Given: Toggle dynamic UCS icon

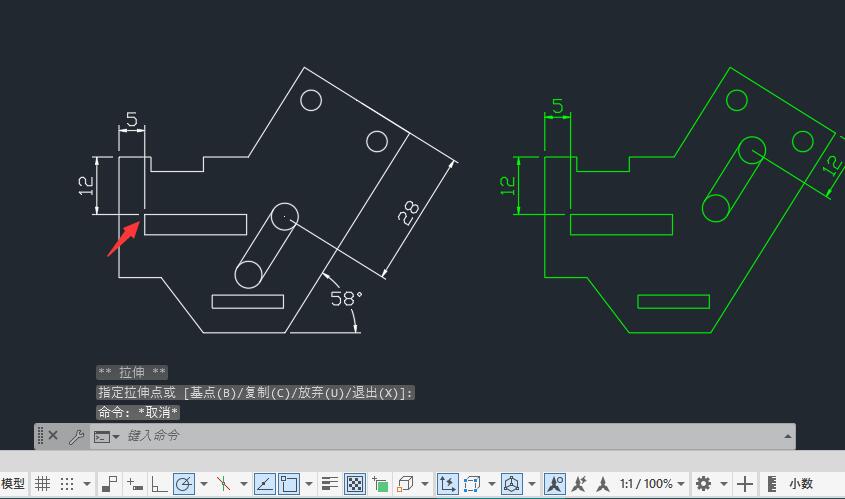Looking at the screenshot, I should 447,484.
